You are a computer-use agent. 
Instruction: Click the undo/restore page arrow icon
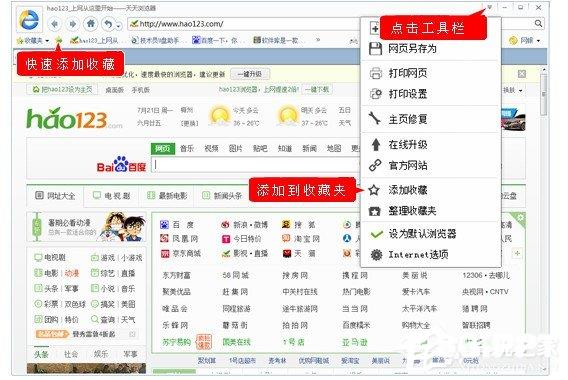(108, 24)
